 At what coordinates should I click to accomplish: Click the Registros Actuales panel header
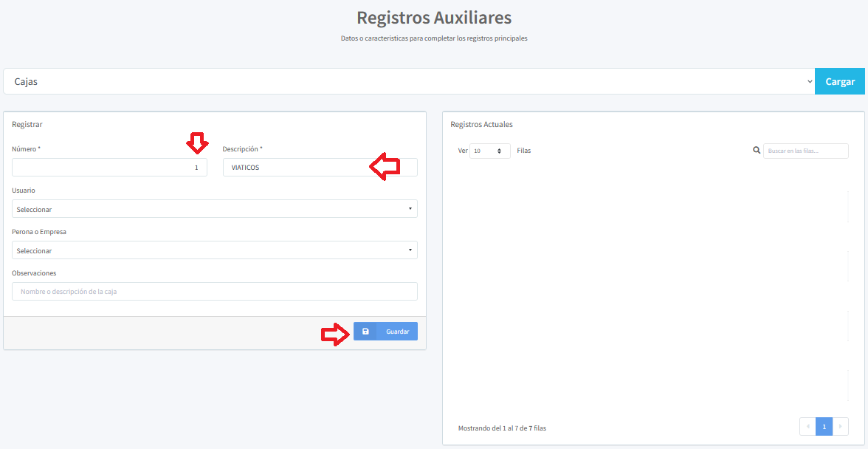coord(481,124)
